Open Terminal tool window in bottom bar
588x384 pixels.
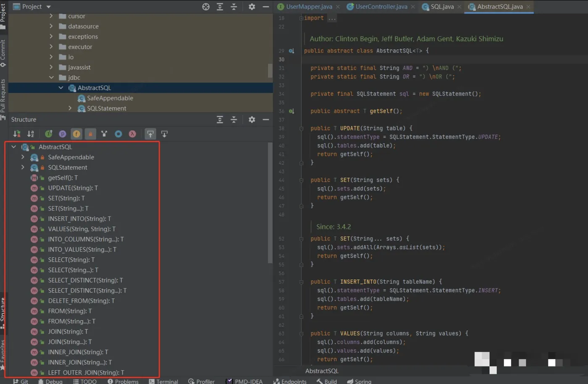point(163,381)
